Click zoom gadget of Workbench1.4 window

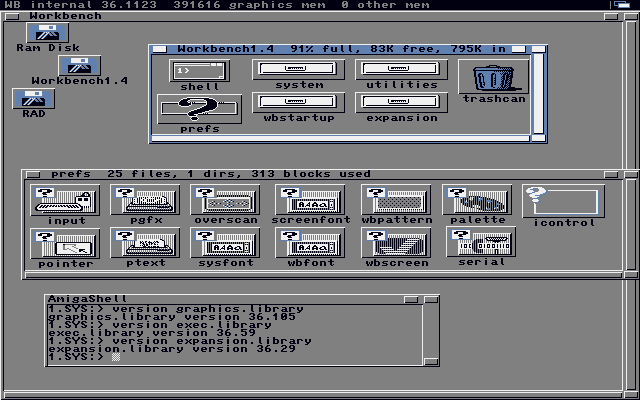[518, 49]
